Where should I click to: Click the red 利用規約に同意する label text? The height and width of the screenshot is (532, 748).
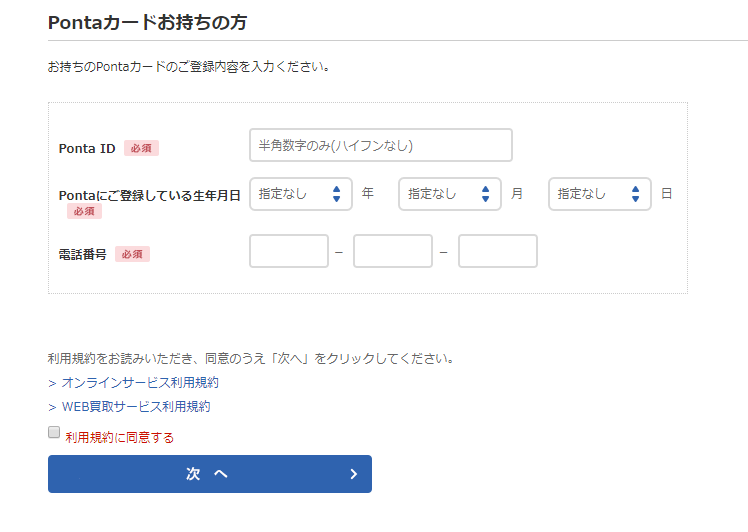(119, 437)
